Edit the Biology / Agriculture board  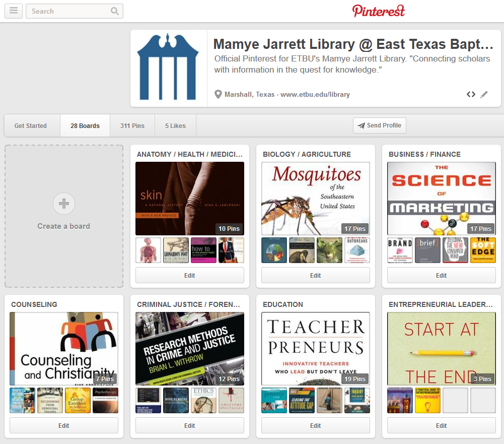click(316, 275)
